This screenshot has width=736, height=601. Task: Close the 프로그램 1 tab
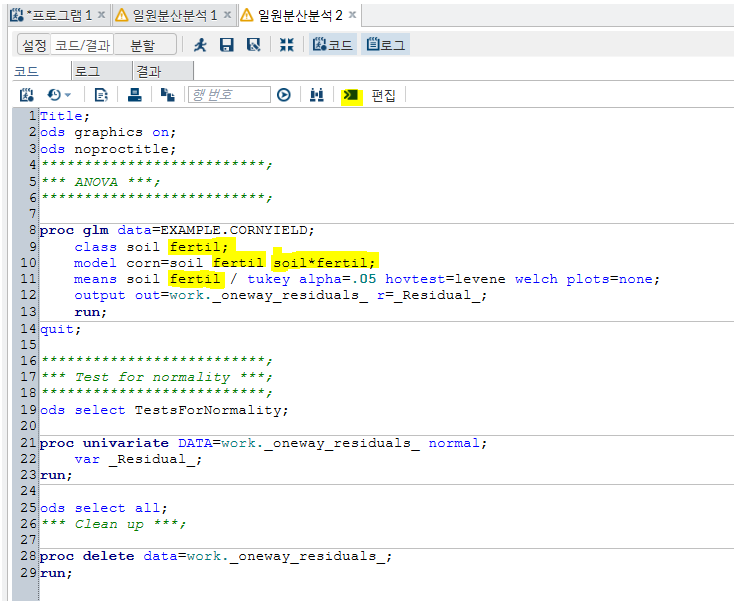(x=101, y=14)
